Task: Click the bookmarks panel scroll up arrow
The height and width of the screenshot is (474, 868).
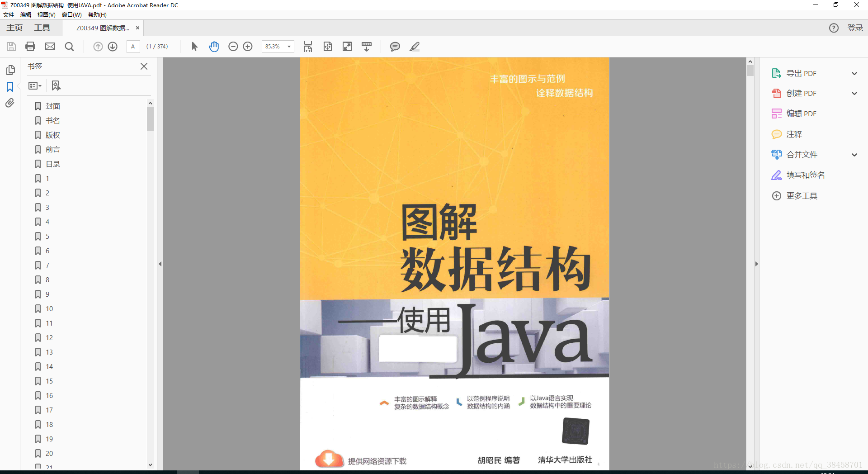Action: [150, 103]
